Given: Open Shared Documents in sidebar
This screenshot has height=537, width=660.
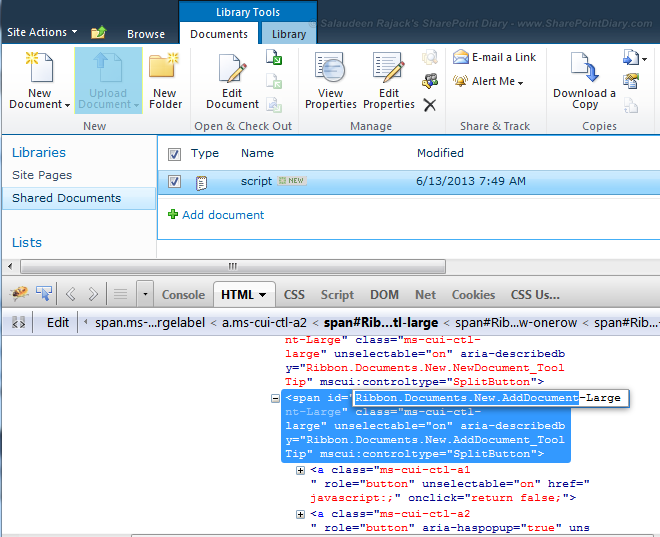Looking at the screenshot, I should point(67,198).
